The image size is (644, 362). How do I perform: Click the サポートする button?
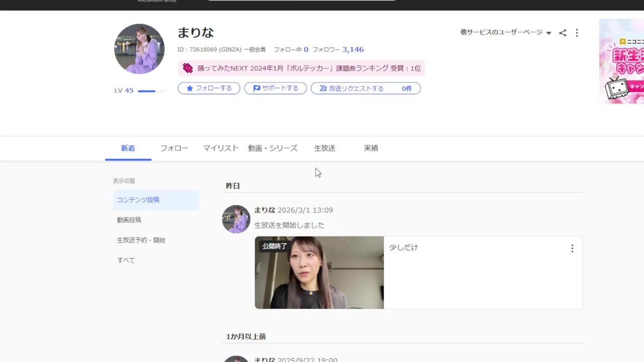pos(275,88)
